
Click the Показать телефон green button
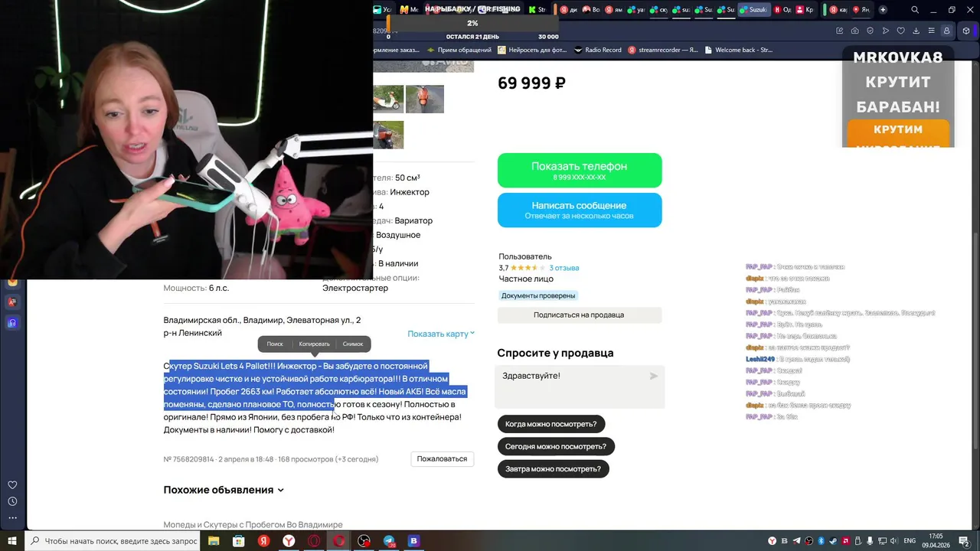coord(580,170)
